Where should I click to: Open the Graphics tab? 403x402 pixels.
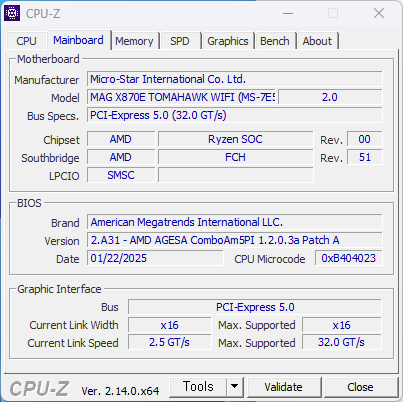click(x=228, y=41)
